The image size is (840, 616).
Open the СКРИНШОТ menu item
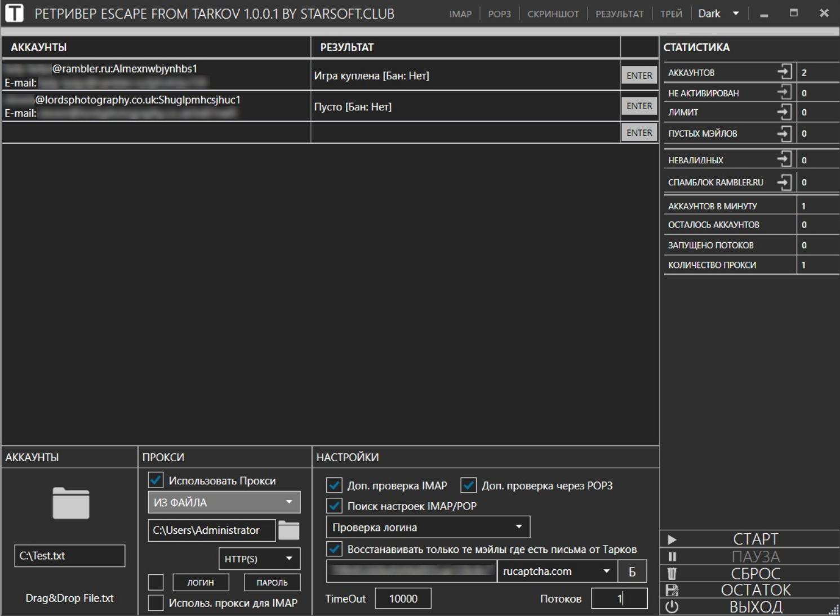(x=553, y=14)
